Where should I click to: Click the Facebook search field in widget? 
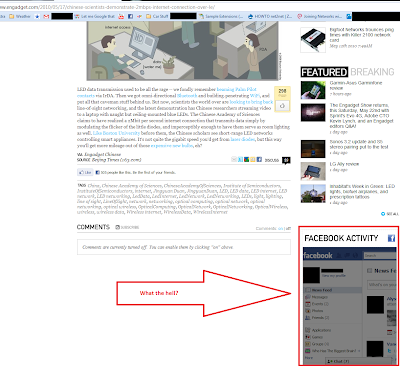point(380,256)
